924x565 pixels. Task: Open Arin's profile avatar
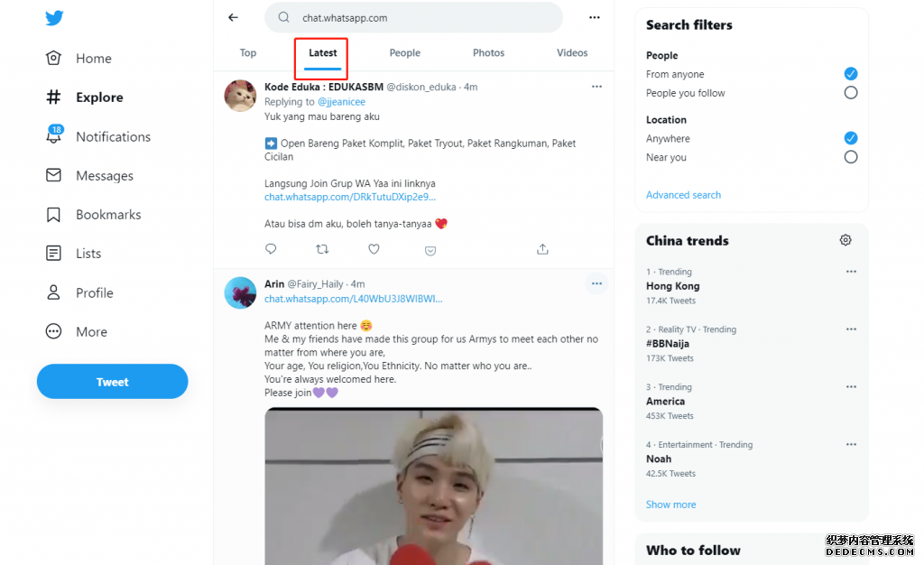240,292
